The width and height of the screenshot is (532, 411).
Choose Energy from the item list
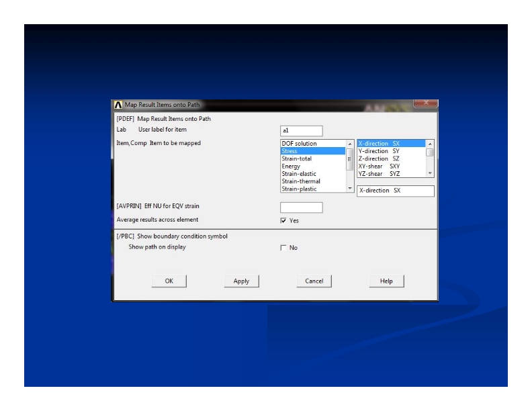point(312,166)
